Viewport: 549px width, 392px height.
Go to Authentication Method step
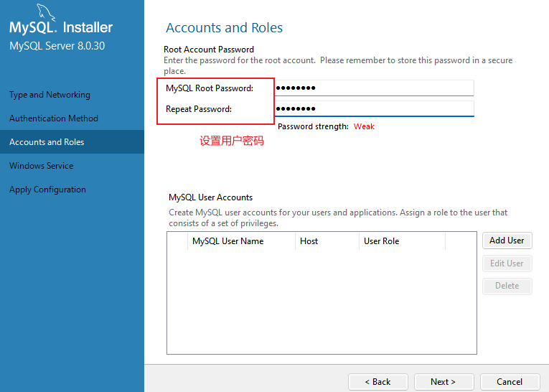[54, 118]
